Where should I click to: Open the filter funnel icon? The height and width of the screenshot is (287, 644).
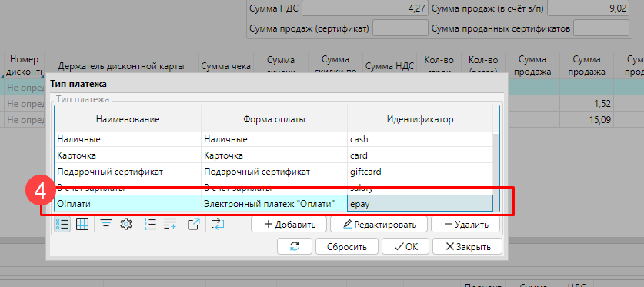[107, 224]
